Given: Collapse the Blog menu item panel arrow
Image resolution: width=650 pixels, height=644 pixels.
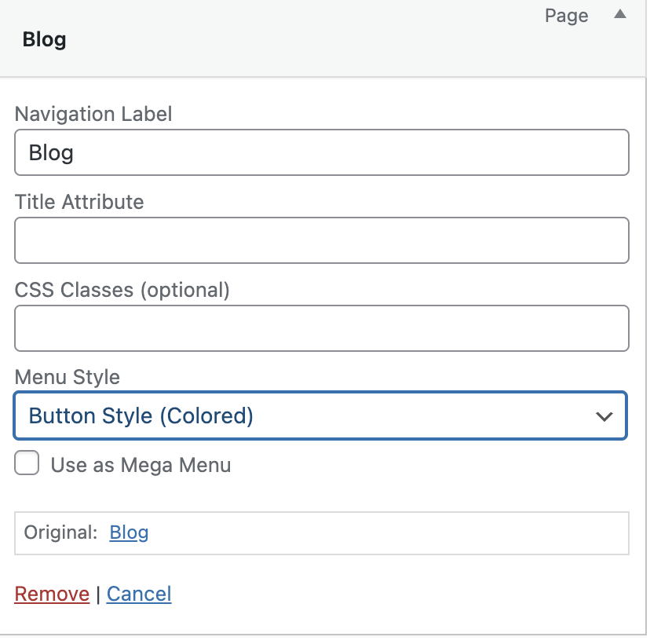Looking at the screenshot, I should pos(620,15).
